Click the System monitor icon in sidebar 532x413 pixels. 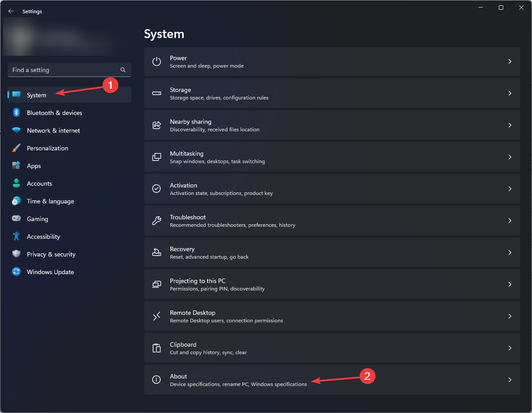click(x=16, y=95)
